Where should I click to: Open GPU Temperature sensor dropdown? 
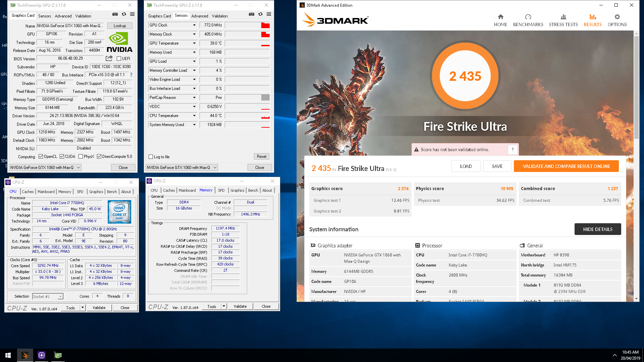pos(194,43)
